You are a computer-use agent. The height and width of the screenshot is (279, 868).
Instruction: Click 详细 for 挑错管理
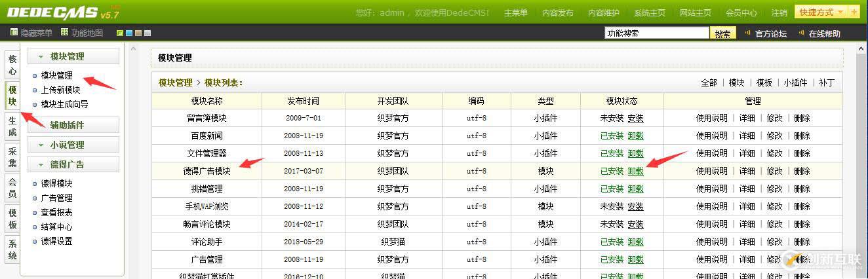(747, 189)
